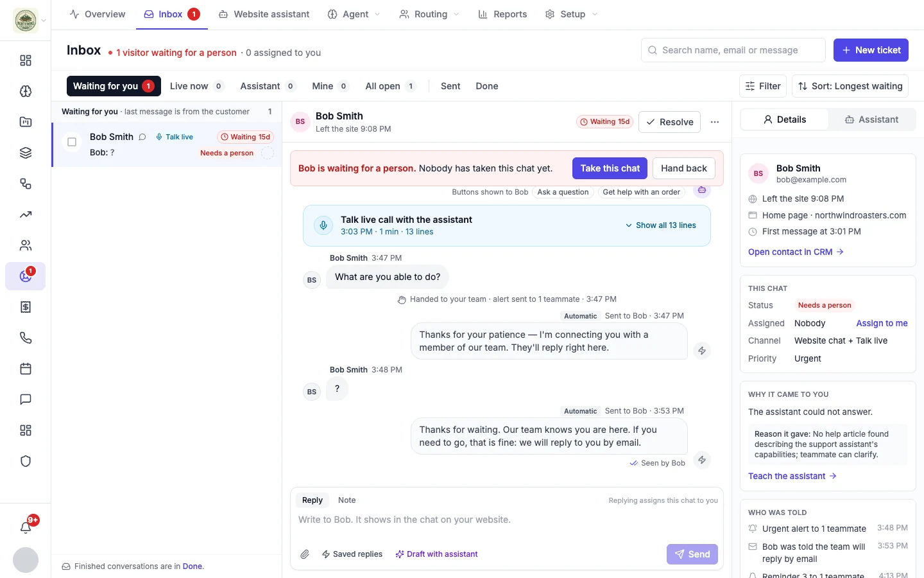Click the notifications bell icon
The width and height of the screenshot is (924, 578).
[26, 527]
